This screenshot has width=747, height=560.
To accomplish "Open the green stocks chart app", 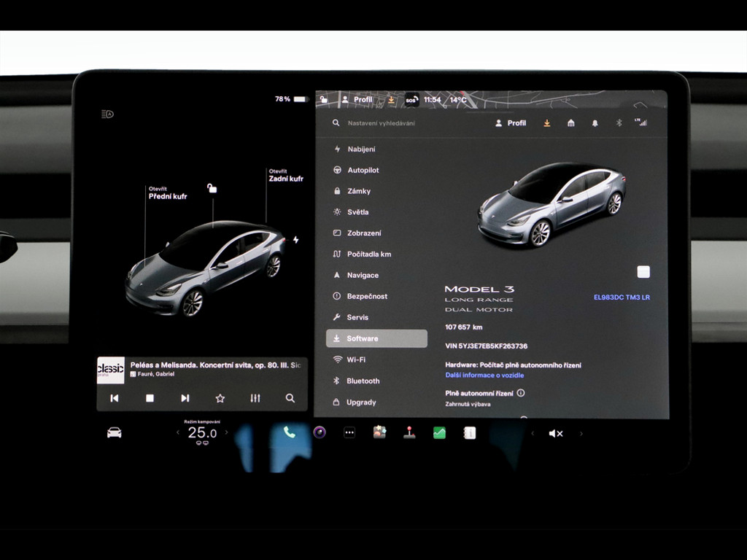I will coord(439,433).
